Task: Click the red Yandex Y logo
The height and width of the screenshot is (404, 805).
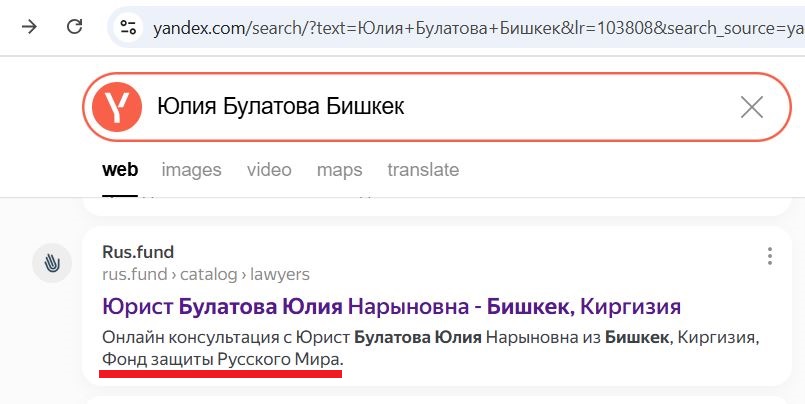Action: [x=117, y=107]
